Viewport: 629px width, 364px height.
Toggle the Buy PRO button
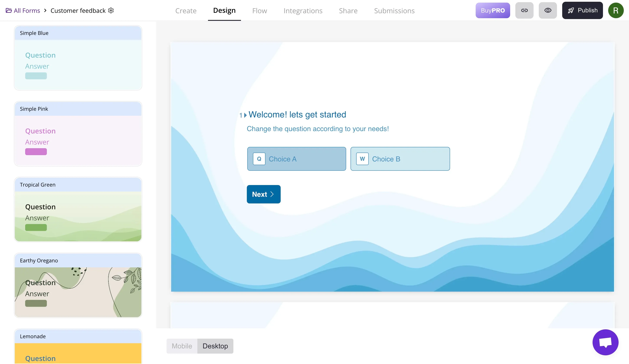493,10
